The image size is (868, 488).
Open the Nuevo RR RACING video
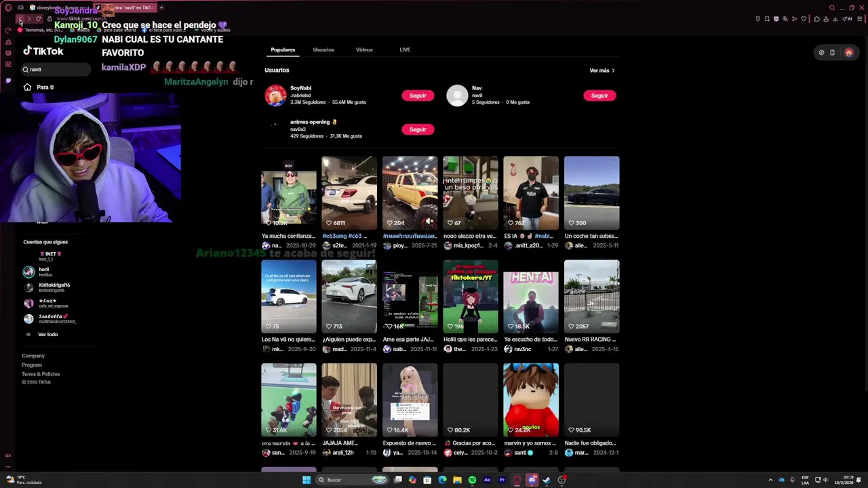click(x=591, y=296)
